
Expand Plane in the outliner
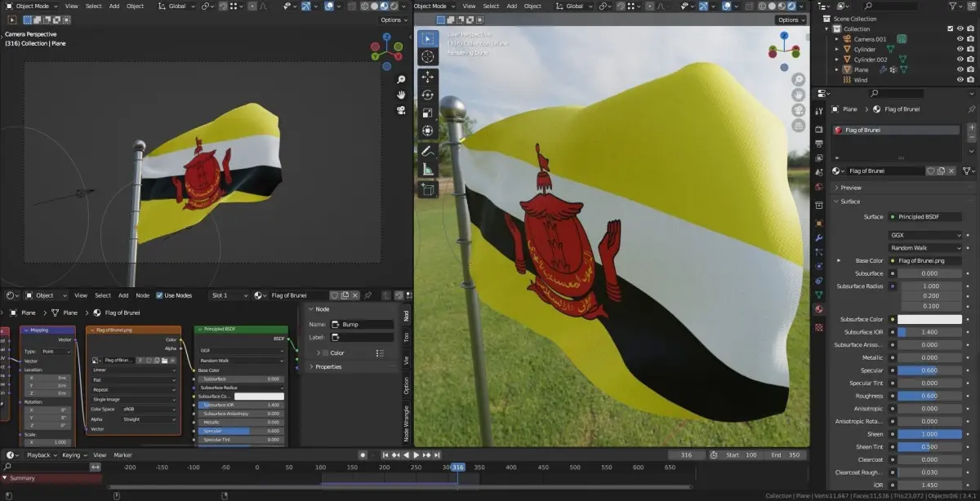coord(837,70)
